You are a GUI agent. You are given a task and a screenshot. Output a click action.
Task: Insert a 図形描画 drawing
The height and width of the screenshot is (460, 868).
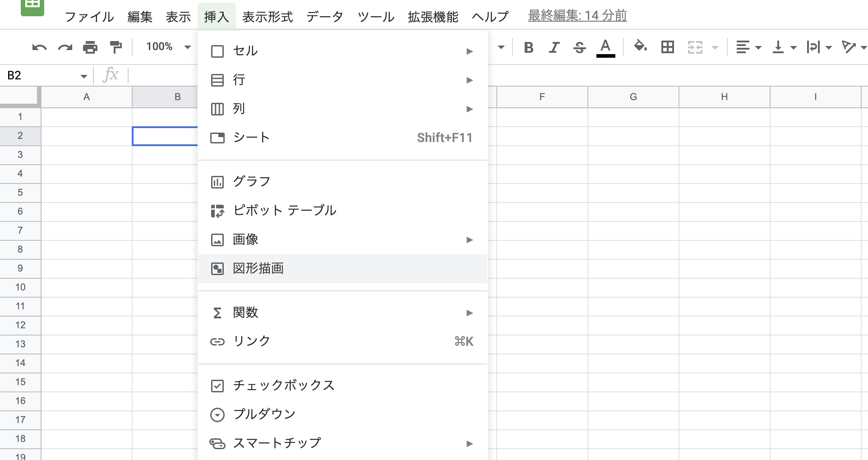[x=258, y=268]
